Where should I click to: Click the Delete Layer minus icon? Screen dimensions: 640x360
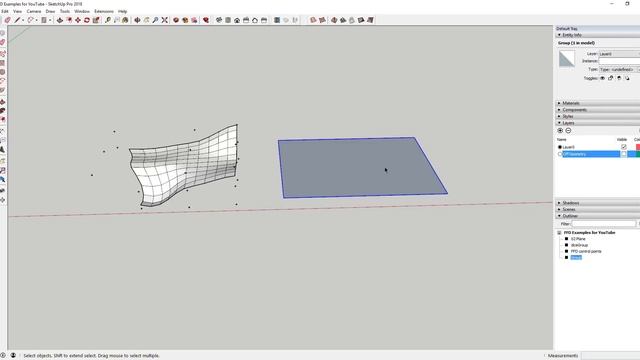[x=568, y=131]
